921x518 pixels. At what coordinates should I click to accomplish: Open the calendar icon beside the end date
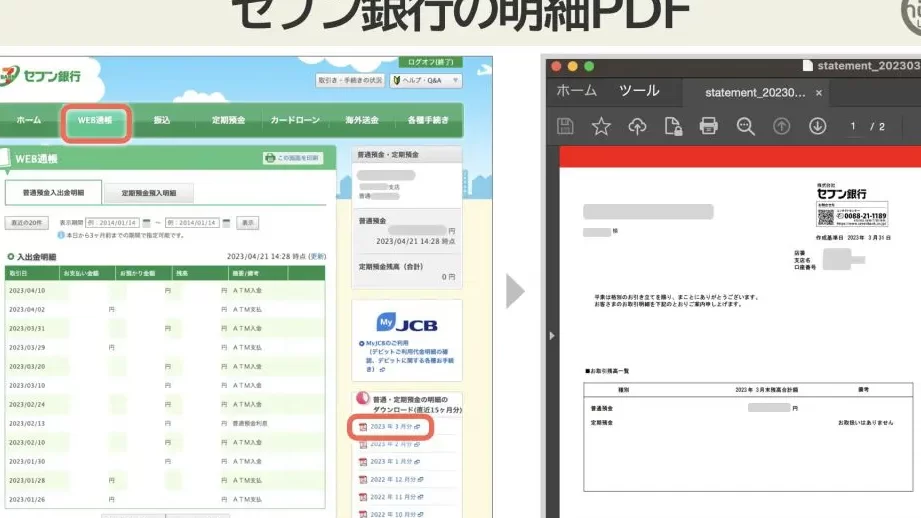pyautogui.click(x=226, y=223)
